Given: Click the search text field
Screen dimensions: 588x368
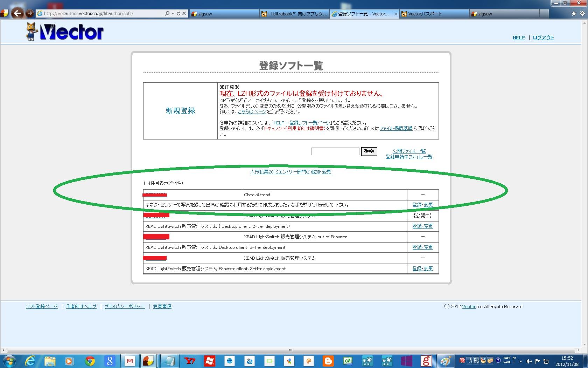Looking at the screenshot, I should [x=335, y=151].
